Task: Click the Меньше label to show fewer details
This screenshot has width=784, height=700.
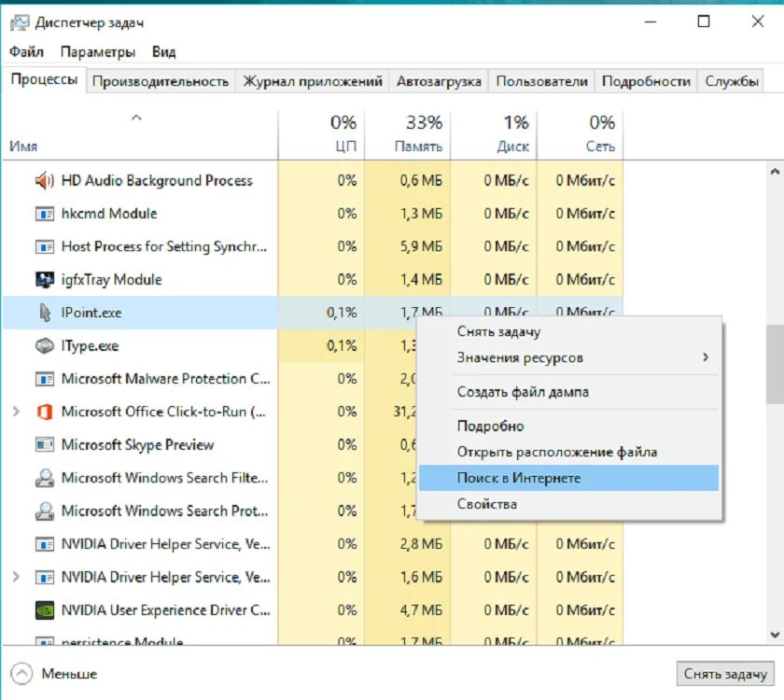Action: [x=69, y=674]
